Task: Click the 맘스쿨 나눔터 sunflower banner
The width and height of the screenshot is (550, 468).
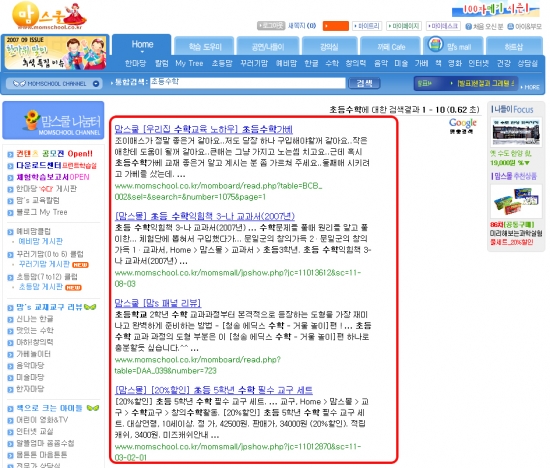Action: (x=53, y=120)
